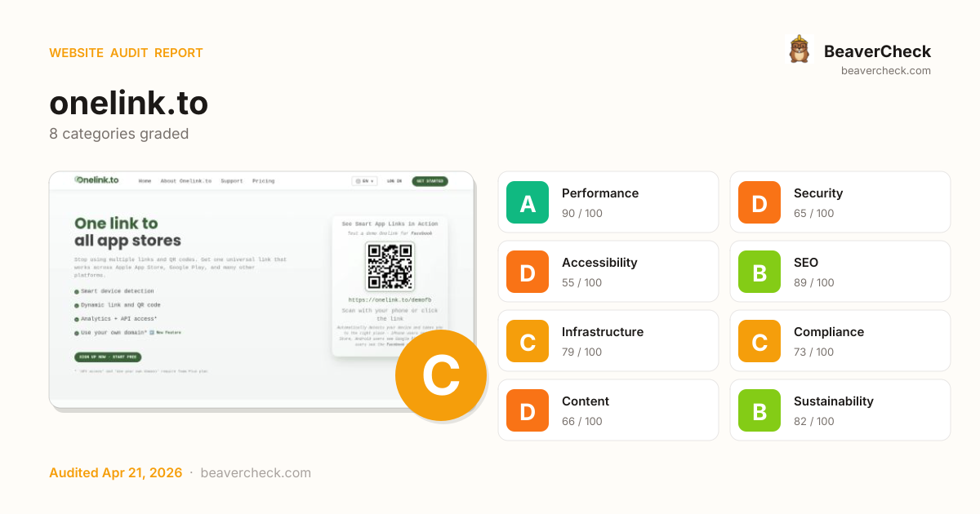Click the large overall "C" grade circle
This screenshot has width=980, height=514.
(441, 375)
